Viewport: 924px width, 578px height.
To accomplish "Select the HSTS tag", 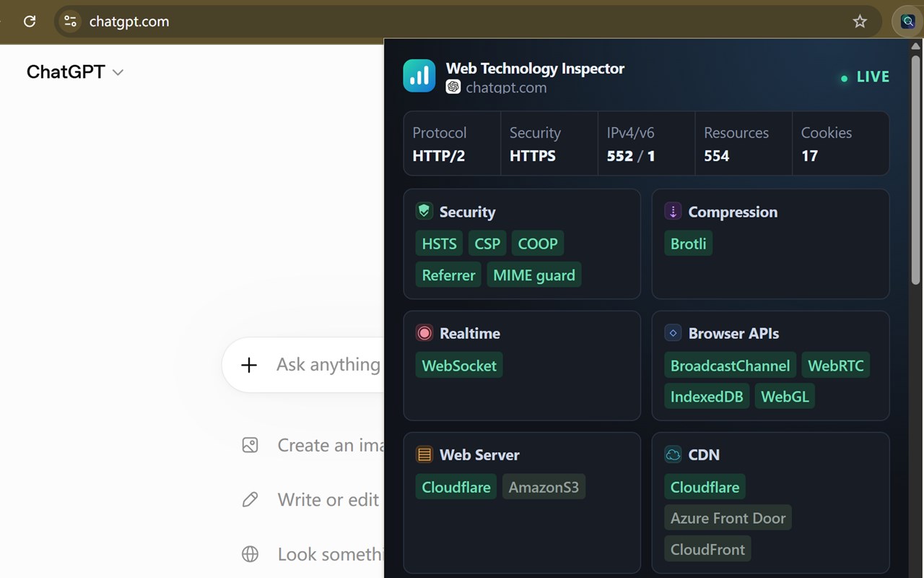I will click(x=440, y=243).
